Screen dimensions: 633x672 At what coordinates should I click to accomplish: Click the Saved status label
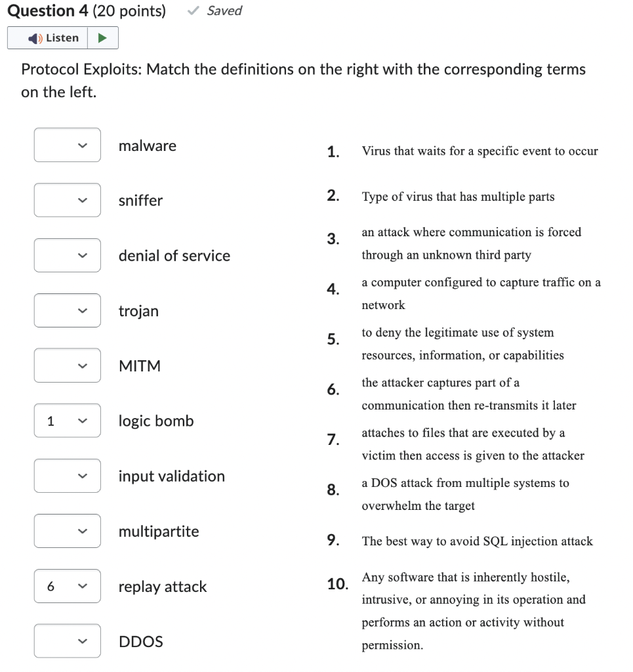coord(223,10)
